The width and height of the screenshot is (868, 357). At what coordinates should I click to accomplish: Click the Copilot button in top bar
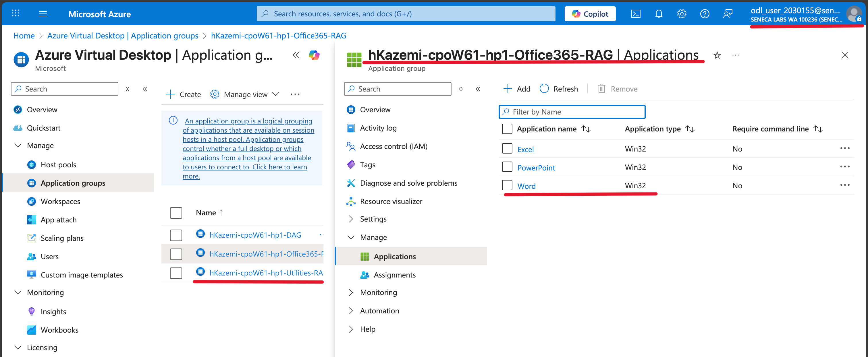click(x=590, y=14)
